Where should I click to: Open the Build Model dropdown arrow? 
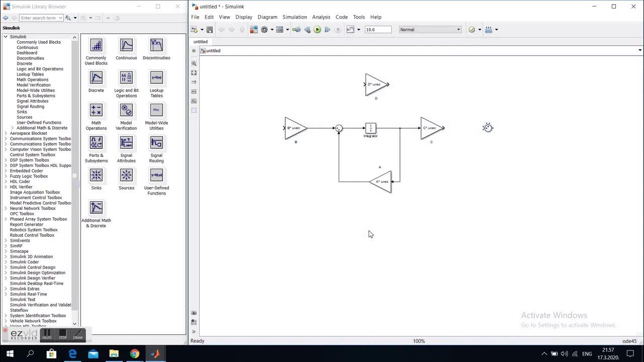point(496,30)
